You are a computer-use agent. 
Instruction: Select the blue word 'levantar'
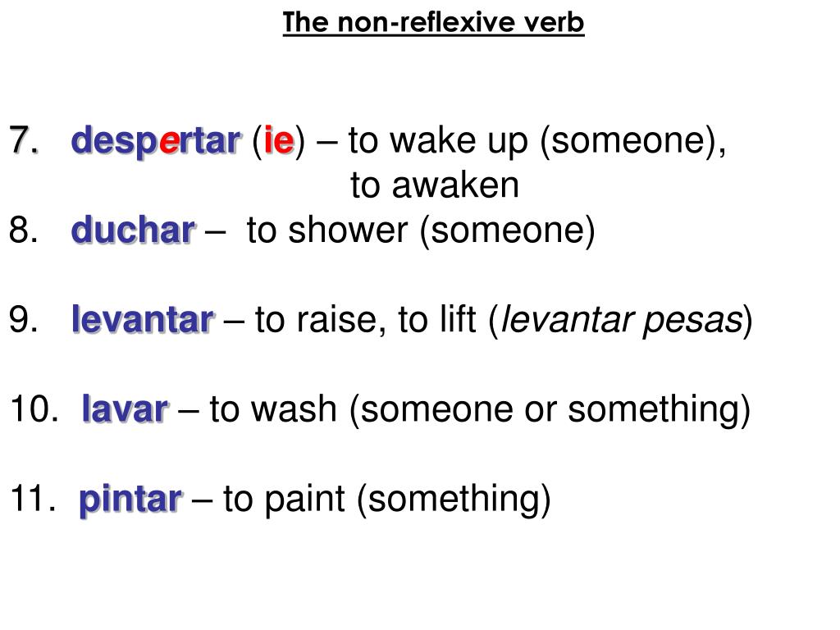144,320
